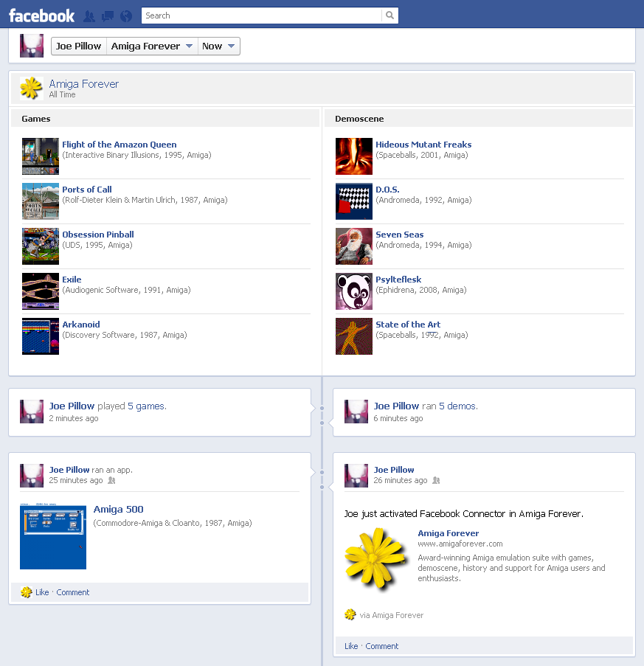The image size is (644, 666).
Task: Open Flight of the Amazon Queen thumbnail
Action: [x=41, y=156]
